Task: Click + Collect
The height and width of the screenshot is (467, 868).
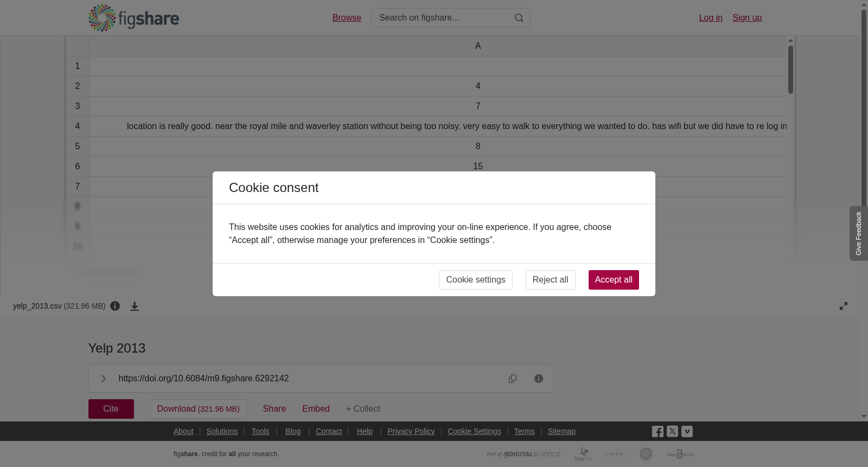Action: pos(363,409)
